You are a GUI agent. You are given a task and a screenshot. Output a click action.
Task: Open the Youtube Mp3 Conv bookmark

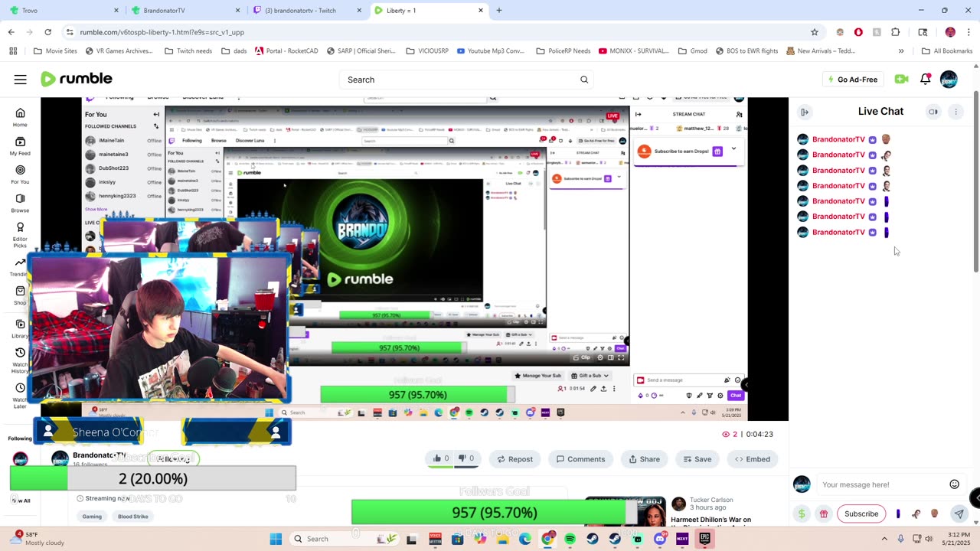click(490, 51)
